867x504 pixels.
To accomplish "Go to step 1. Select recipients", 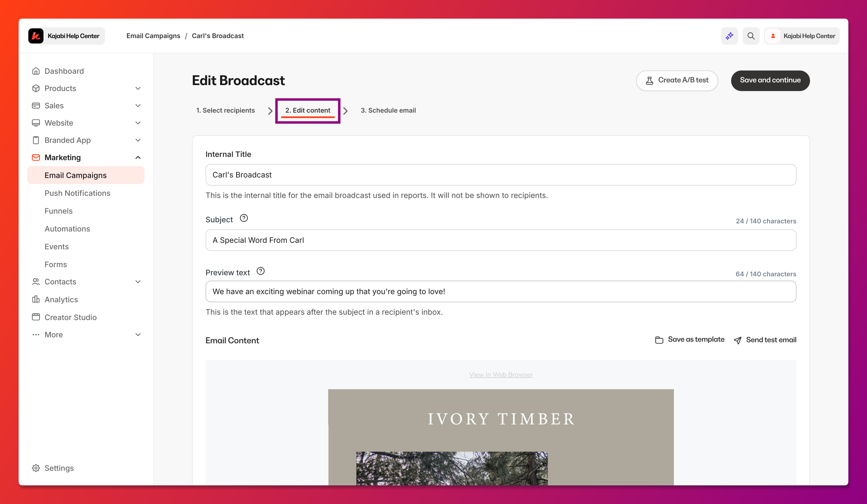I will tap(225, 110).
